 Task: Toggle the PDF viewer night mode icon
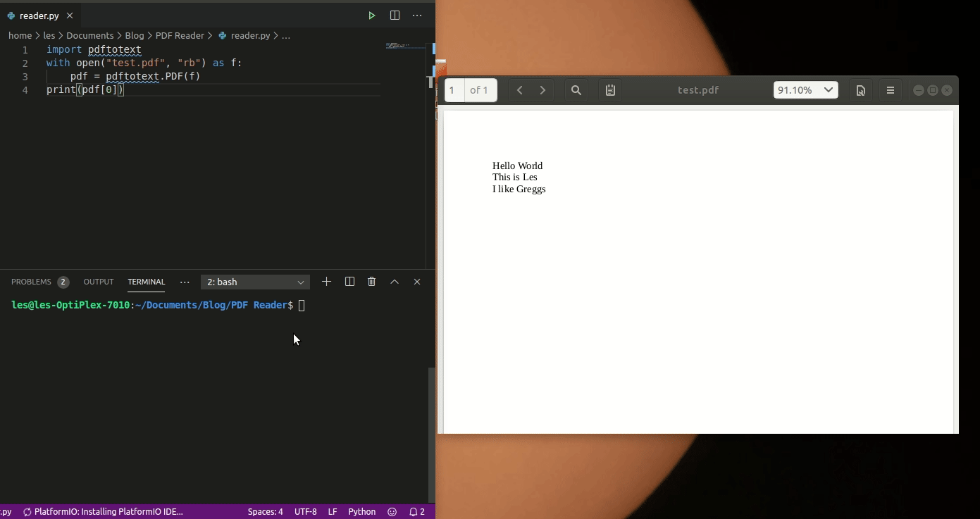click(860, 89)
